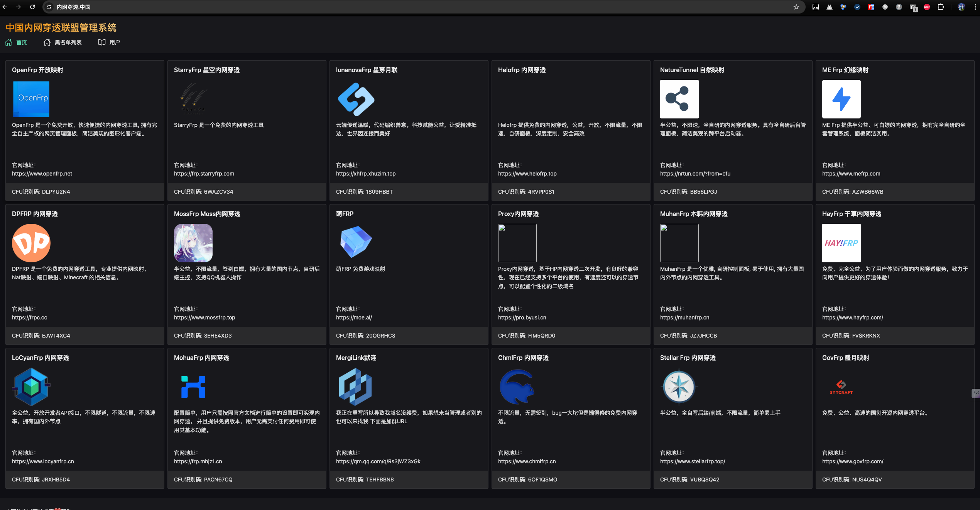Open the www.mefrp.com website link
The height and width of the screenshot is (510, 980).
(851, 174)
